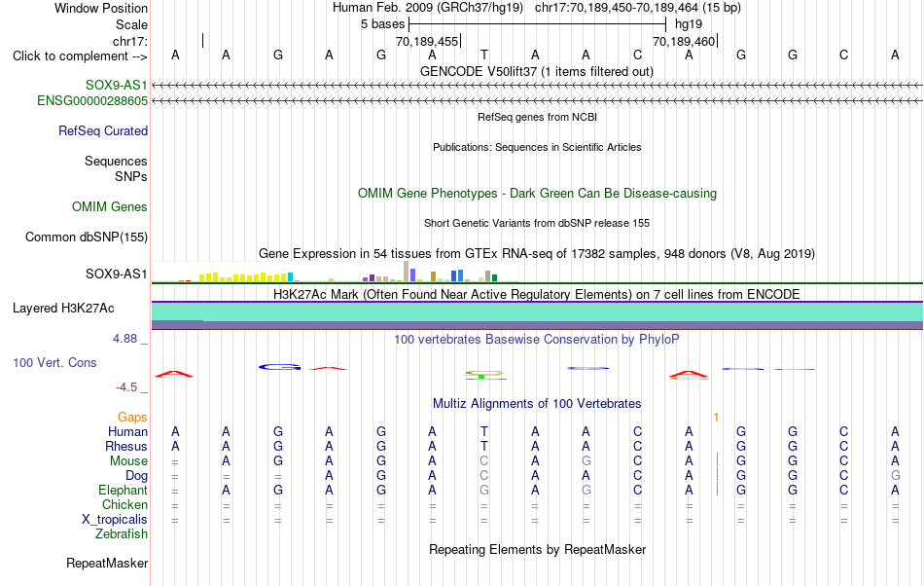Screen dimensions: 924x586
Task: Click the SOX9-AS1 intron arrow line
Action: click(x=538, y=86)
